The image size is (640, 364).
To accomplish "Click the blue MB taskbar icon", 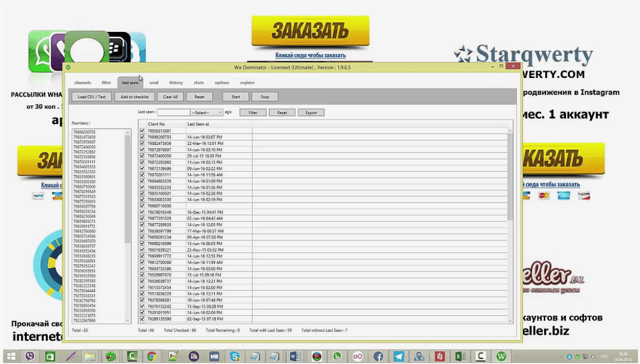I will click(214, 356).
